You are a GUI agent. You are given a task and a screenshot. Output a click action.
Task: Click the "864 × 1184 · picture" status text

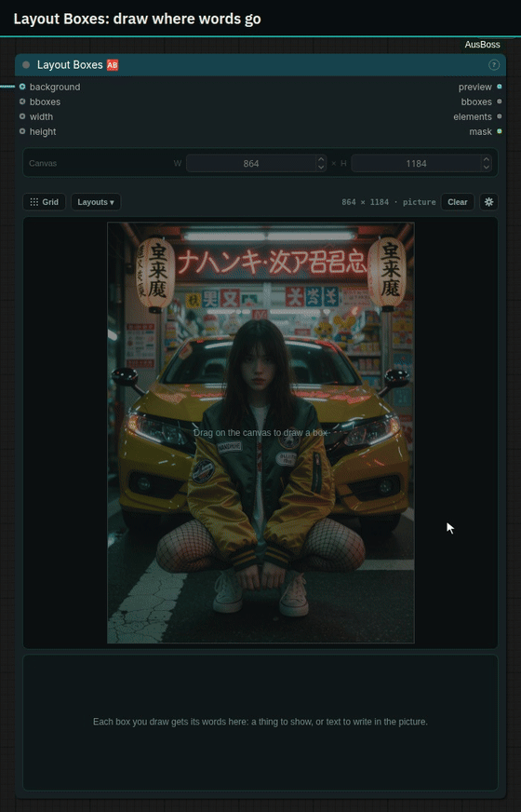[389, 202]
